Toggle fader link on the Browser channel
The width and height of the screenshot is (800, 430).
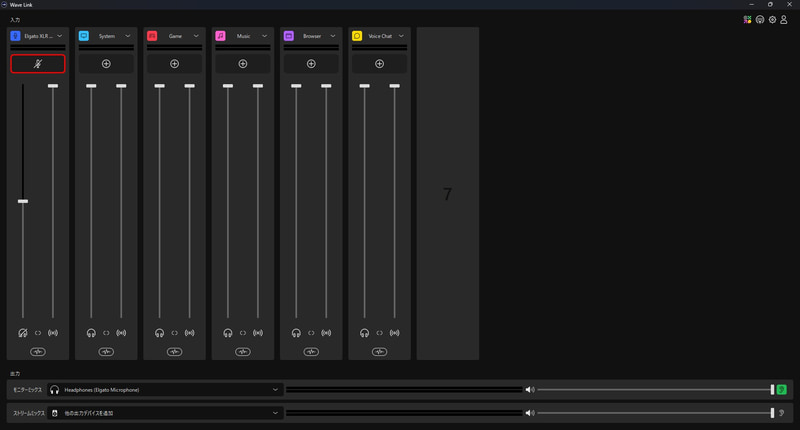tap(311, 333)
